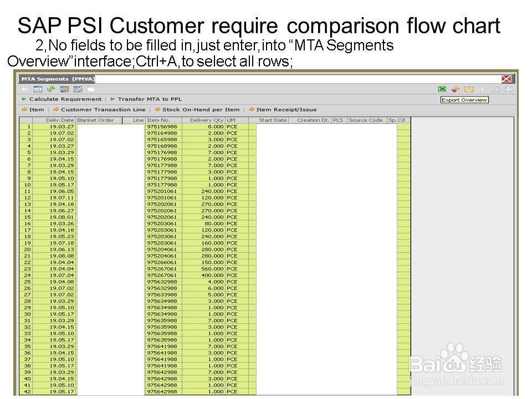This screenshot has height=399, width=532.
Task: Click the blank new document icon
Action: point(91,89)
